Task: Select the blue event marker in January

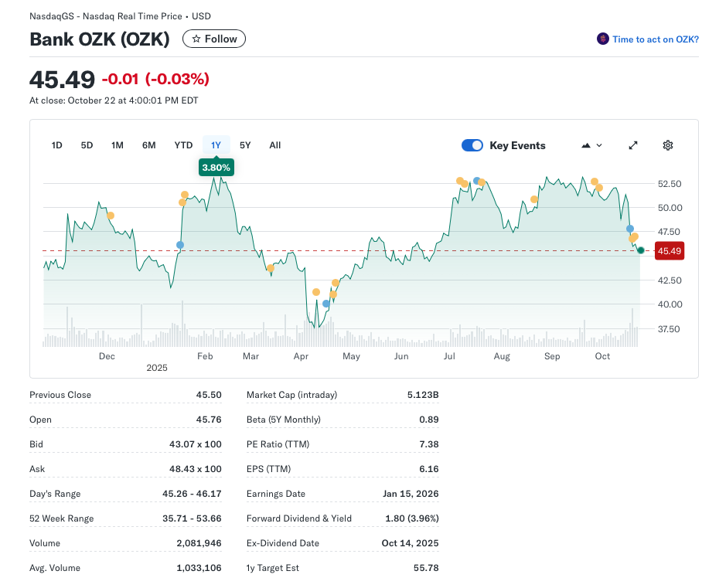Action: [180, 245]
